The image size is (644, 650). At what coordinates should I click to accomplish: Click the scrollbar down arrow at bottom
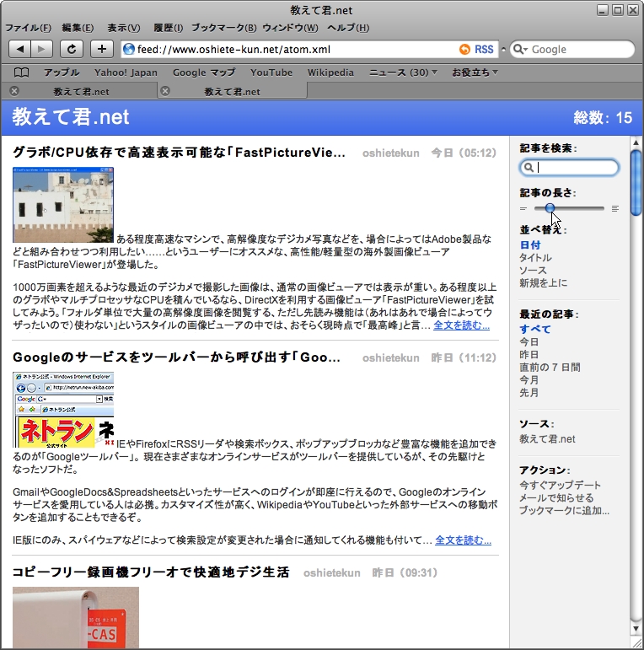636,629
